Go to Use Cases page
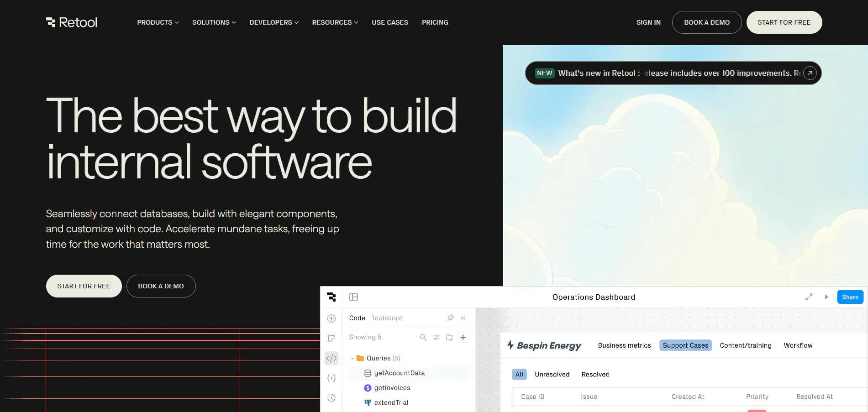The image size is (868, 412). click(x=390, y=22)
